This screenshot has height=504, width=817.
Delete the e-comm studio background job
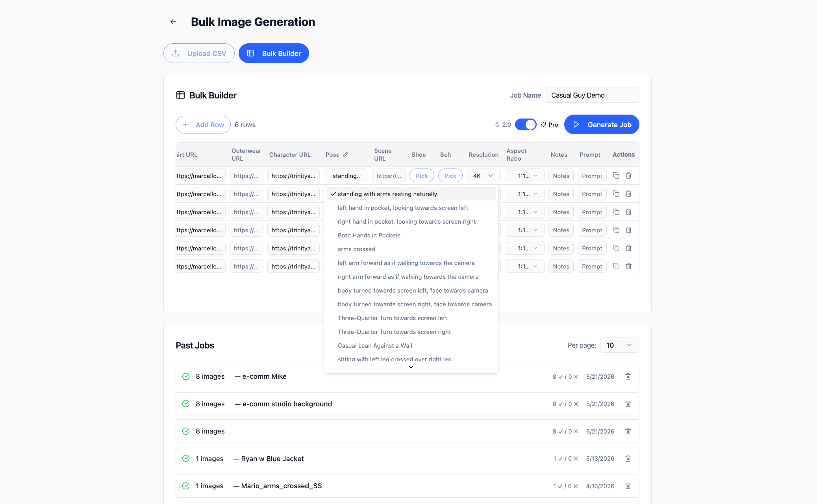point(628,404)
